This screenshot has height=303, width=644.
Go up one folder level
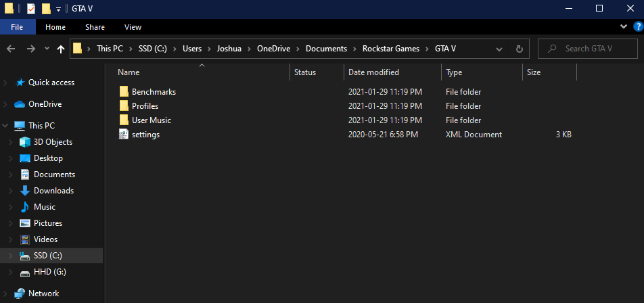(x=61, y=49)
